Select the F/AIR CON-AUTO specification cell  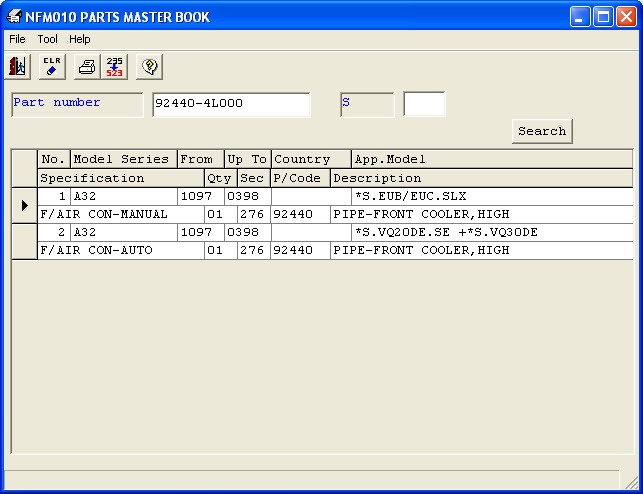click(x=120, y=250)
